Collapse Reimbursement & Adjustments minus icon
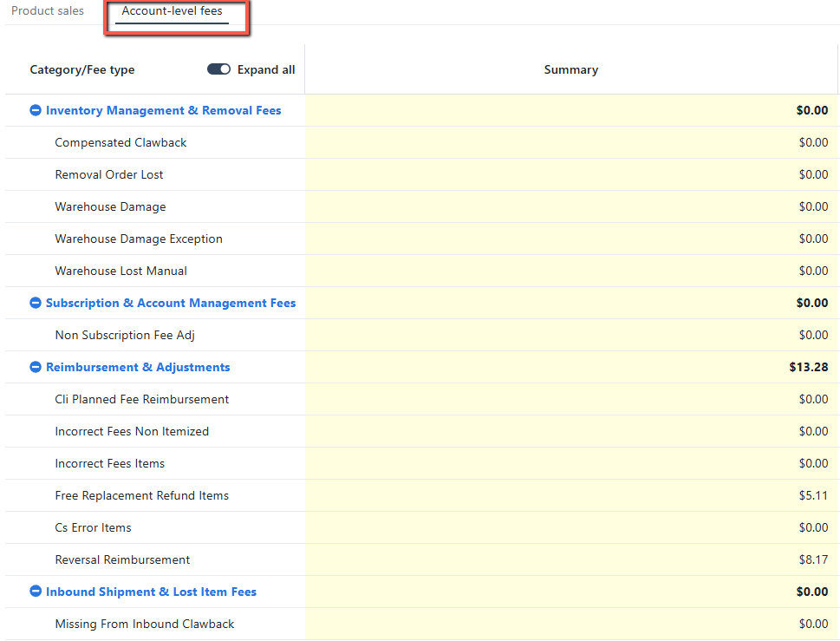This screenshot has width=840, height=641. click(x=36, y=367)
